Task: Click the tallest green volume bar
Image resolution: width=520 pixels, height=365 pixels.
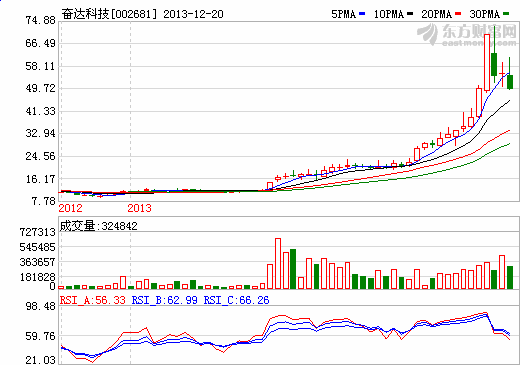Action: (x=293, y=269)
